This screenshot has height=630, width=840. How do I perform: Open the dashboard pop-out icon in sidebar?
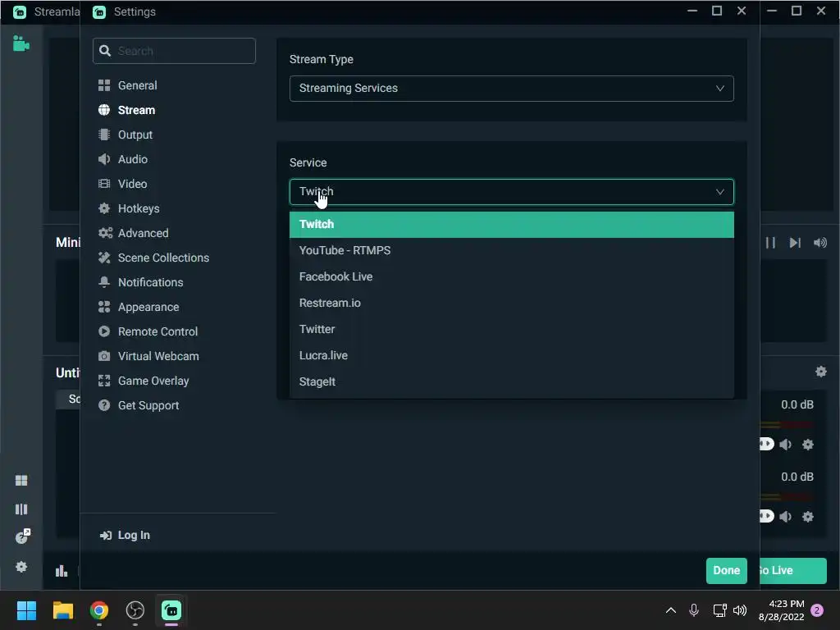coord(22,536)
